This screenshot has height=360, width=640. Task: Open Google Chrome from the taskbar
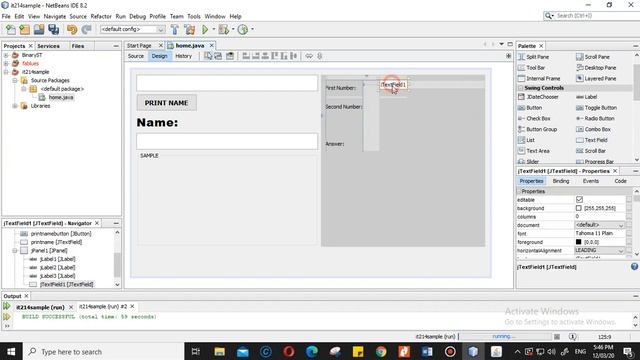[381, 351]
